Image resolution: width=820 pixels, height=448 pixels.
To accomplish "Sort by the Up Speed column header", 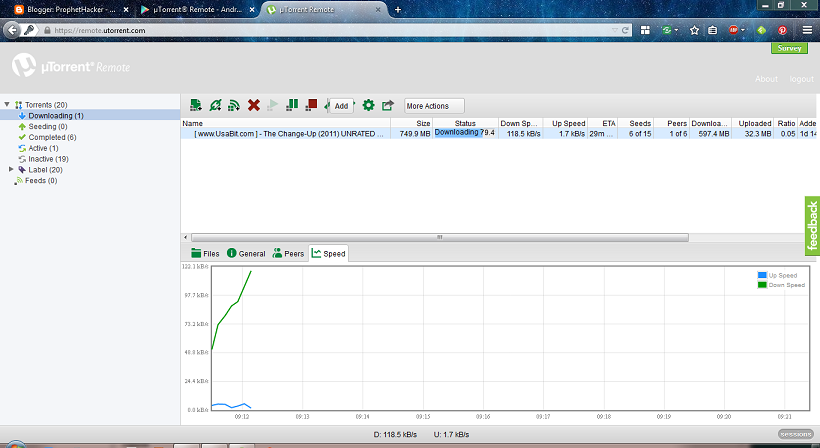I will pos(565,123).
